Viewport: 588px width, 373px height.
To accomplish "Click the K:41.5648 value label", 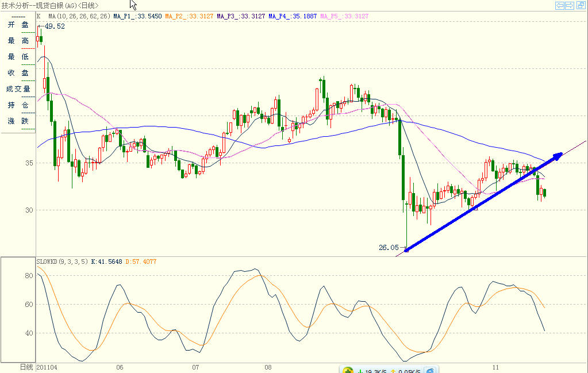I will click(x=106, y=262).
